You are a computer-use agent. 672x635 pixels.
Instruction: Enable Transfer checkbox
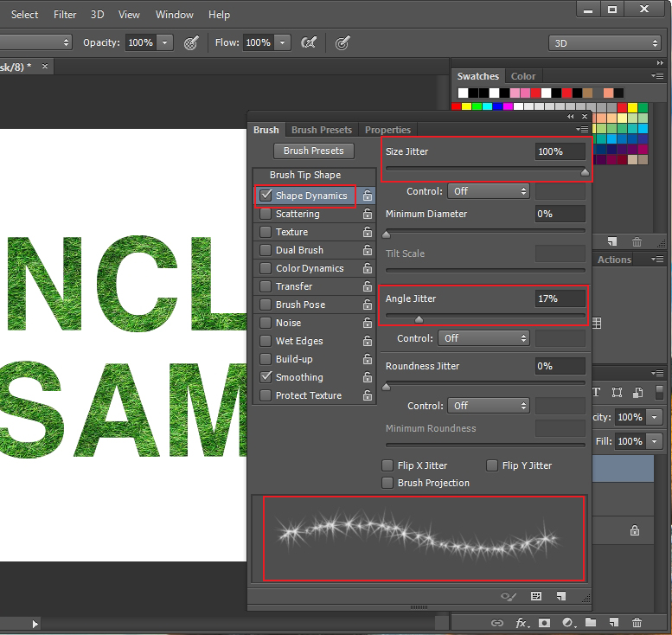coord(266,286)
